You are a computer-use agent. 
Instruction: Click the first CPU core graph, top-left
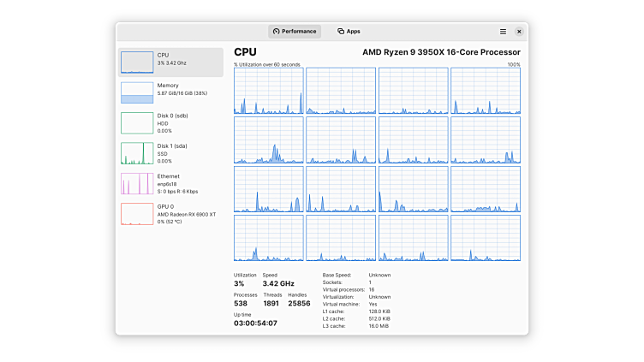pyautogui.click(x=268, y=92)
